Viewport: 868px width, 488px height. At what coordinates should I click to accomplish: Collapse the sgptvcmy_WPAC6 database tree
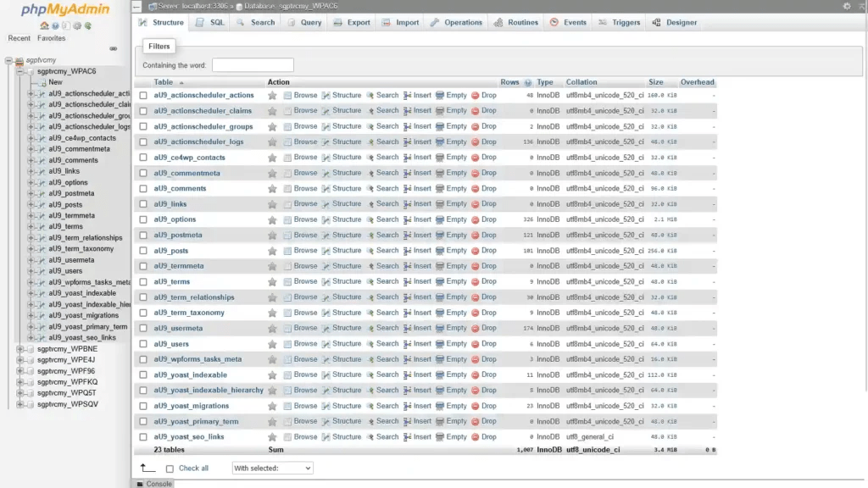(x=19, y=71)
